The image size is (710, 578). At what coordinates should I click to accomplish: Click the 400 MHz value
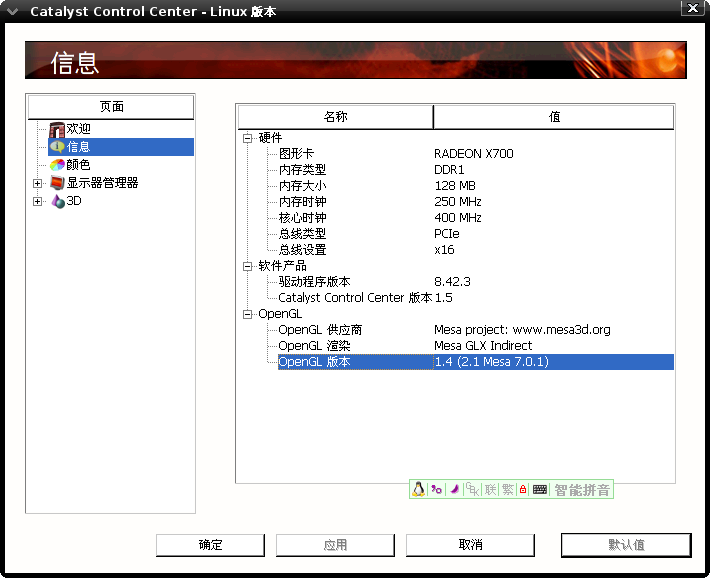[x=457, y=218]
